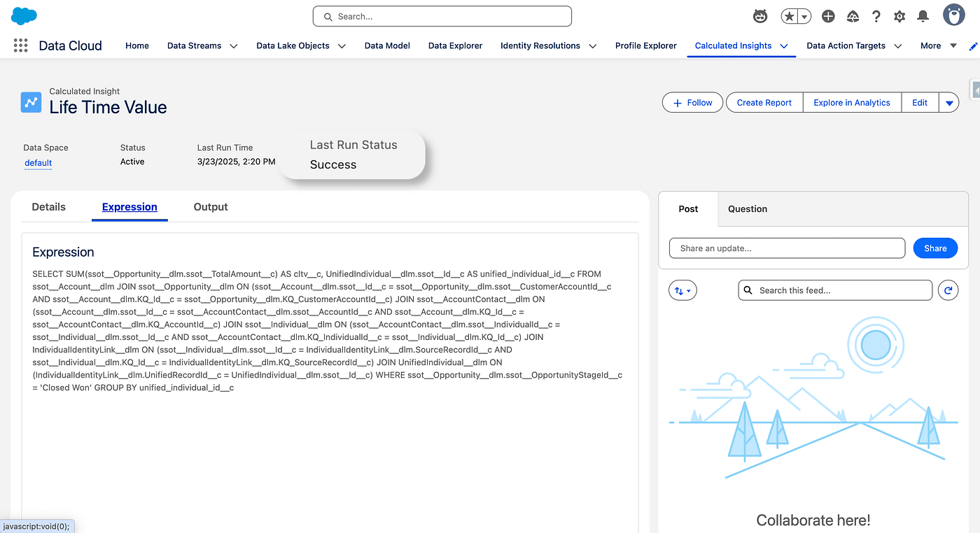Image resolution: width=980 pixels, height=533 pixels.
Task: Open the Help question mark icon
Action: click(876, 16)
